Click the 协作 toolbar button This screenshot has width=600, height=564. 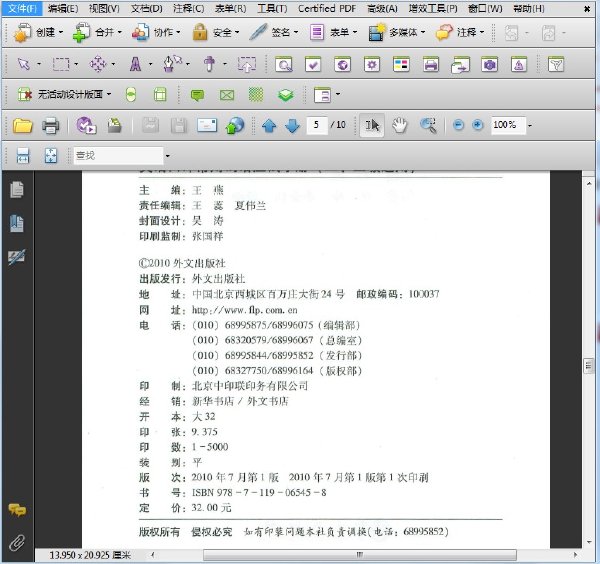point(152,33)
